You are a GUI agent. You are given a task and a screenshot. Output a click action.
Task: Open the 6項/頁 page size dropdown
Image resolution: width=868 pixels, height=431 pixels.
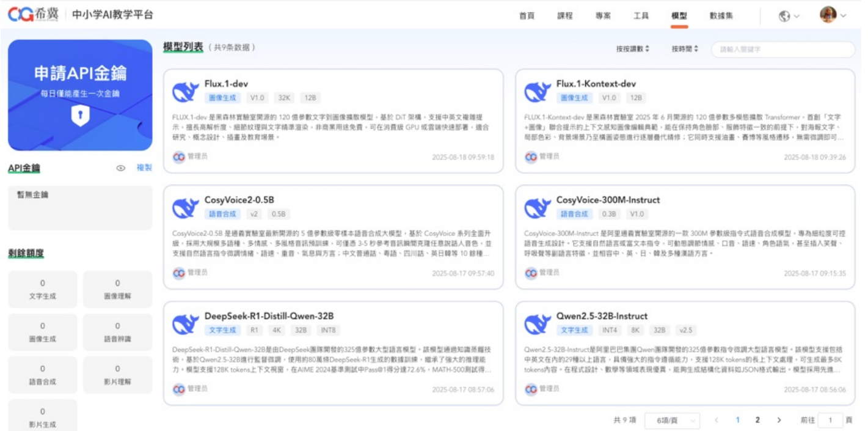(x=672, y=421)
